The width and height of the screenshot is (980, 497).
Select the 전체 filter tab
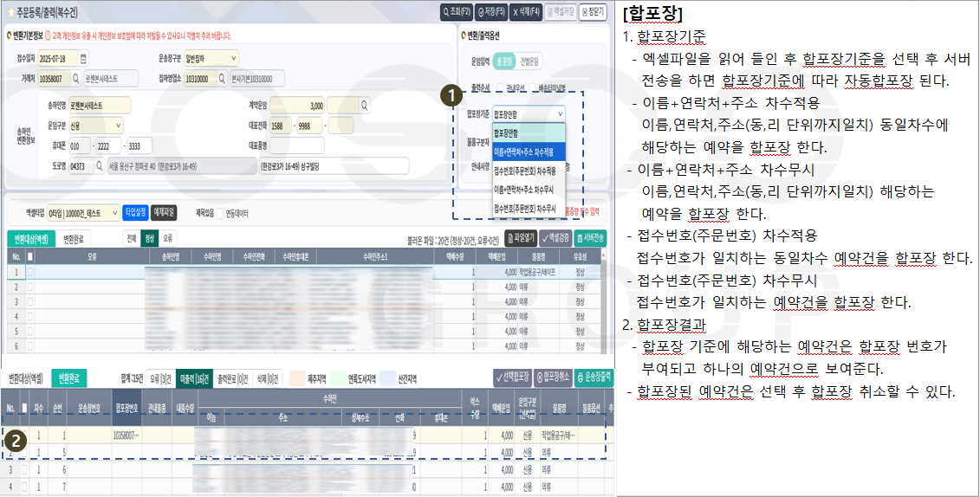(131, 238)
